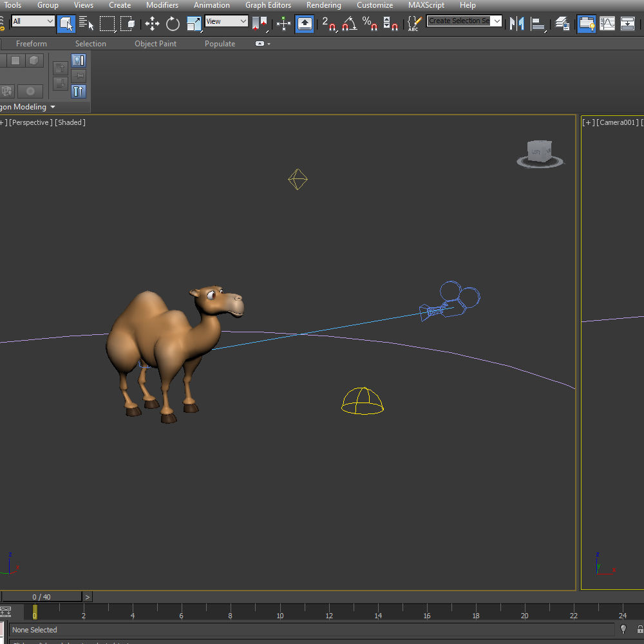Click frame 12 on the timeline
The height and width of the screenshot is (644, 644).
pyautogui.click(x=329, y=615)
